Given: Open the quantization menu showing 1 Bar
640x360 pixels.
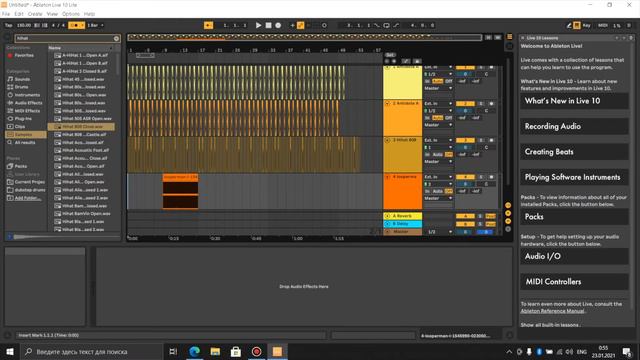Looking at the screenshot, I should pyautogui.click(x=95, y=25).
